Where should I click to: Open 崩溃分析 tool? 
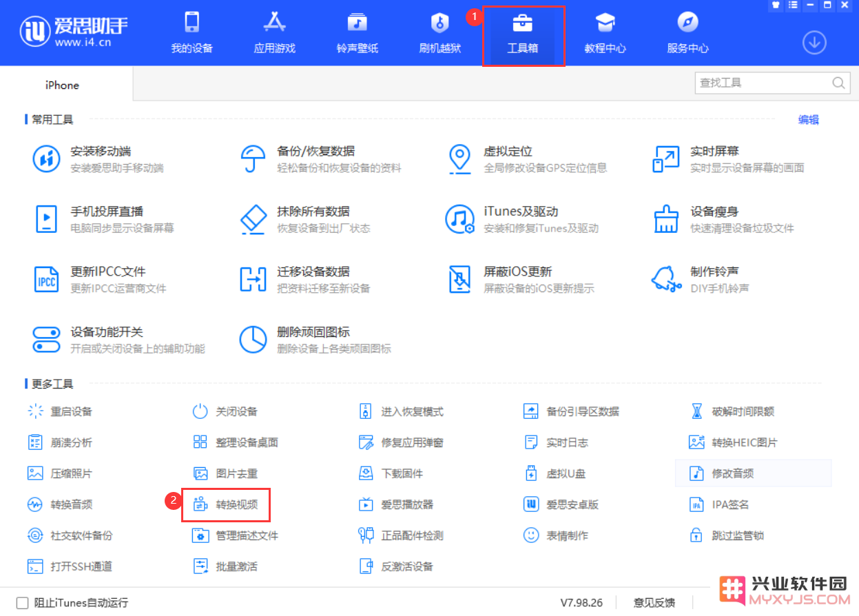pyautogui.click(x=60, y=442)
